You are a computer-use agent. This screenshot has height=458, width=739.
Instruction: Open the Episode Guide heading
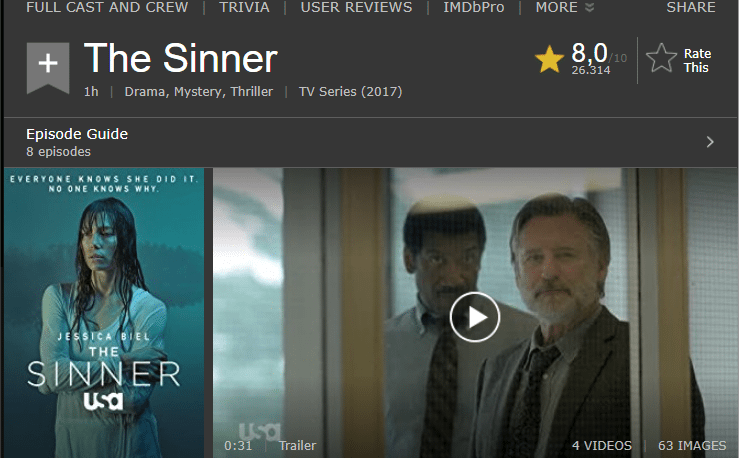click(x=77, y=134)
